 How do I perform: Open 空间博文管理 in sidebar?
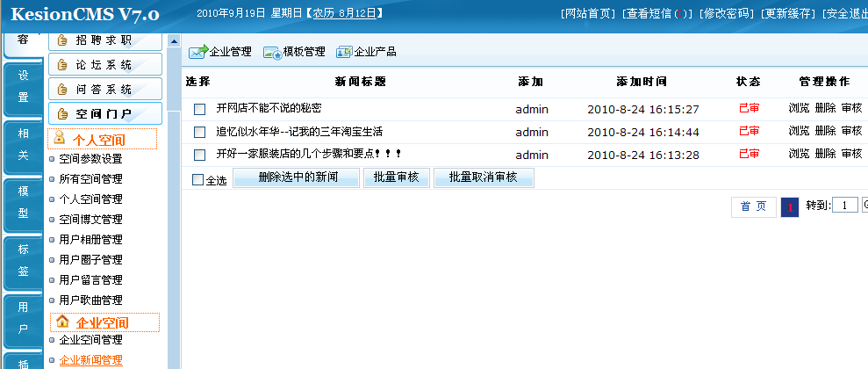click(x=90, y=220)
